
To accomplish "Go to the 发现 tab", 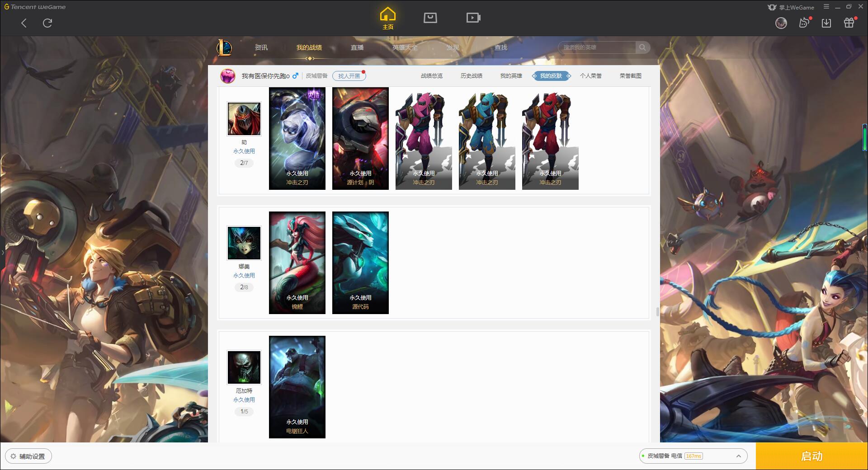I will coord(453,47).
